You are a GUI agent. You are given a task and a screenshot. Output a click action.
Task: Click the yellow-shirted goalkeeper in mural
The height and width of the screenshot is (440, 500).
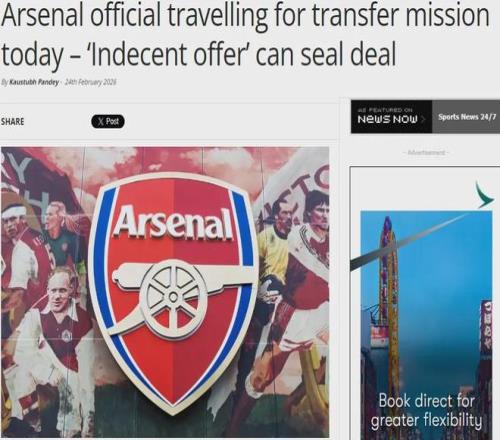[x=276, y=253]
